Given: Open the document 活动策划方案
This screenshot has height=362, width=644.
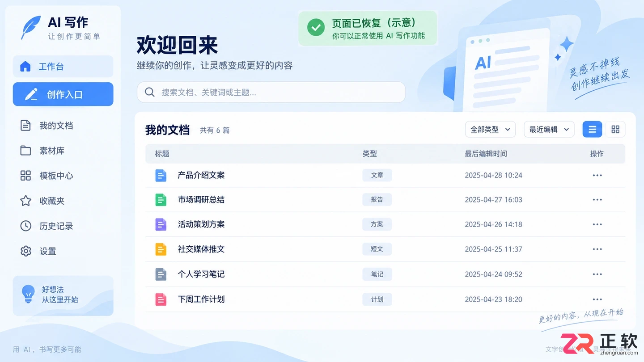Looking at the screenshot, I should point(201,224).
